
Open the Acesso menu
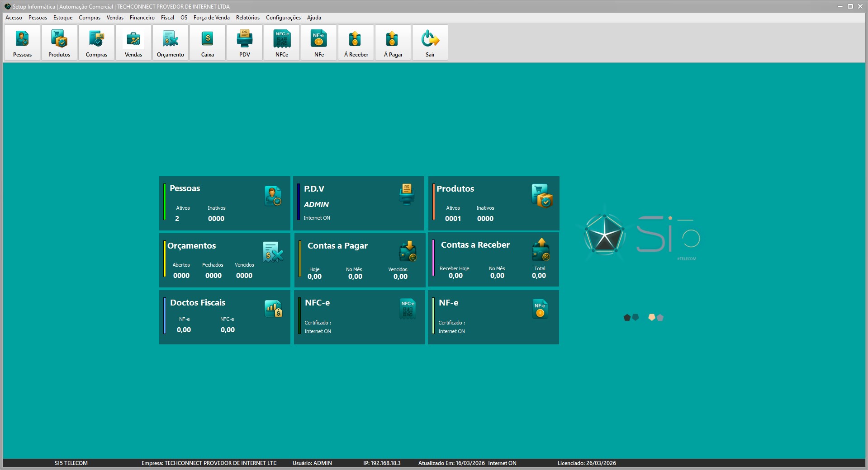click(14, 18)
